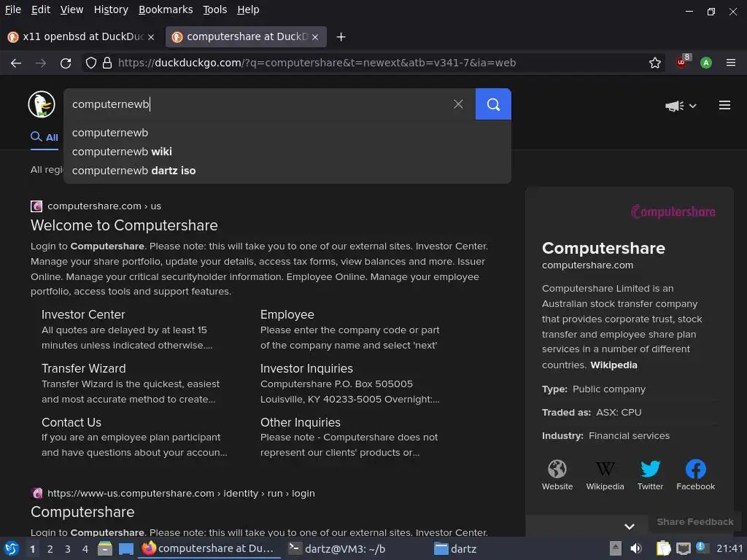The image size is (747, 560).
Task: Bookmark this page with the star icon
Action: 655,63
